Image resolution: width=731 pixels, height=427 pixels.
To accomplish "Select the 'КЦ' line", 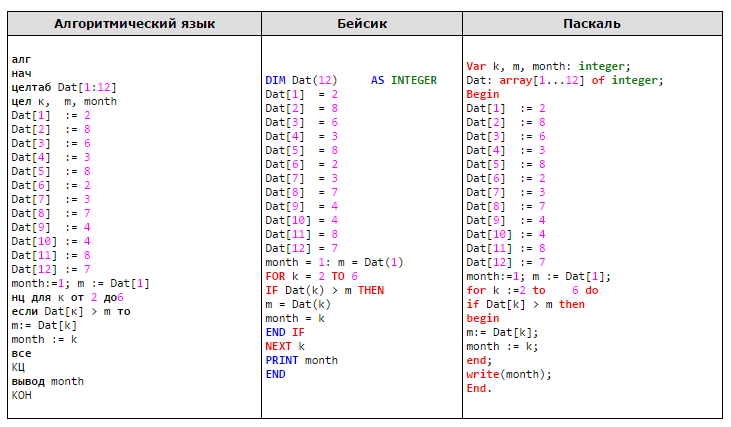I will pyautogui.click(x=18, y=367).
